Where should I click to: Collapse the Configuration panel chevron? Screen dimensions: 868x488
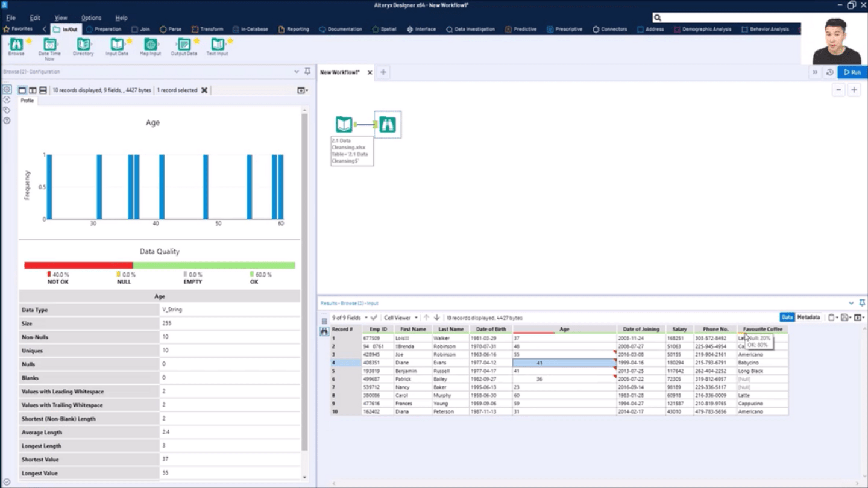pos(297,72)
